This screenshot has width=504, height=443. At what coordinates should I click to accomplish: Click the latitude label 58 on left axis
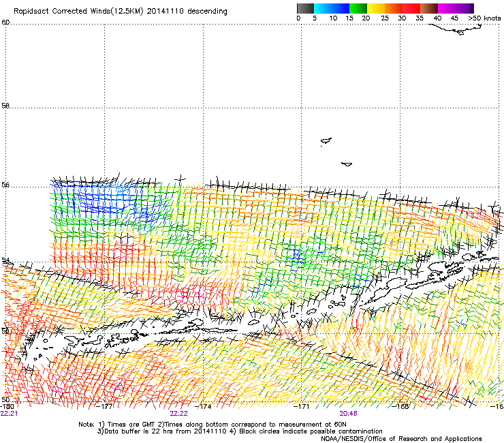(5, 106)
